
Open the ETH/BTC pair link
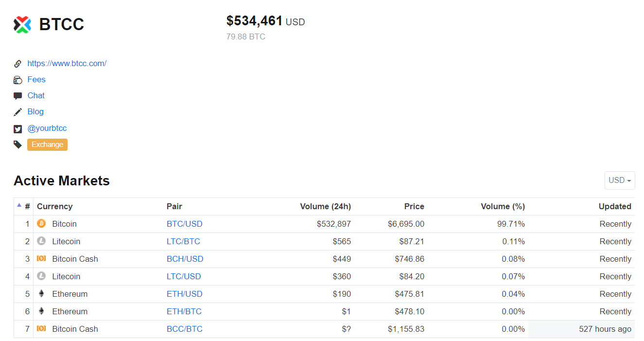pyautogui.click(x=184, y=311)
